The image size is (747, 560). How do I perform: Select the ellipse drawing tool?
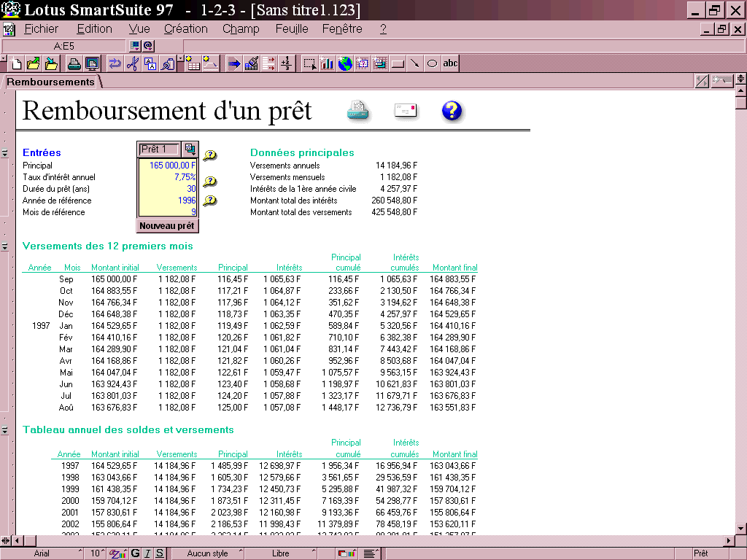click(433, 63)
